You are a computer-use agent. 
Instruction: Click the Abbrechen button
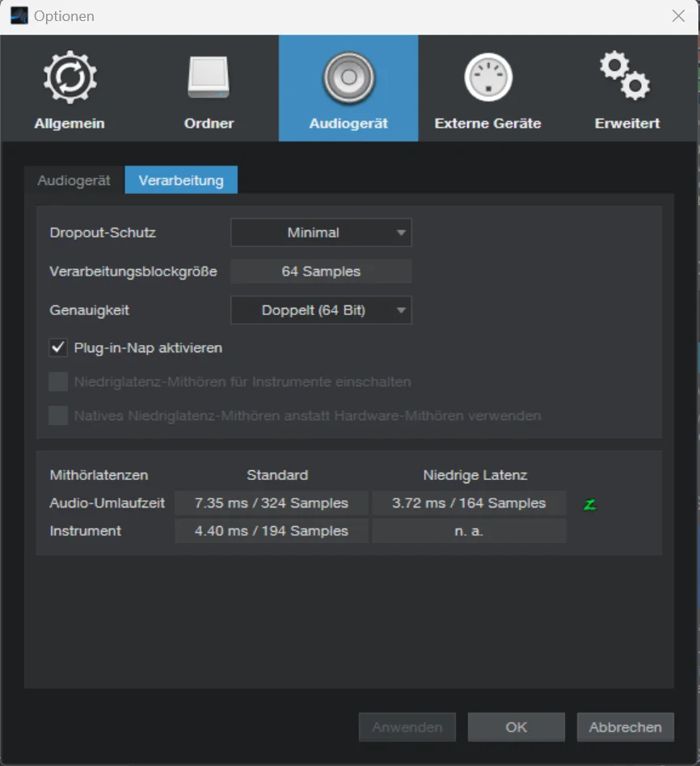coord(625,727)
